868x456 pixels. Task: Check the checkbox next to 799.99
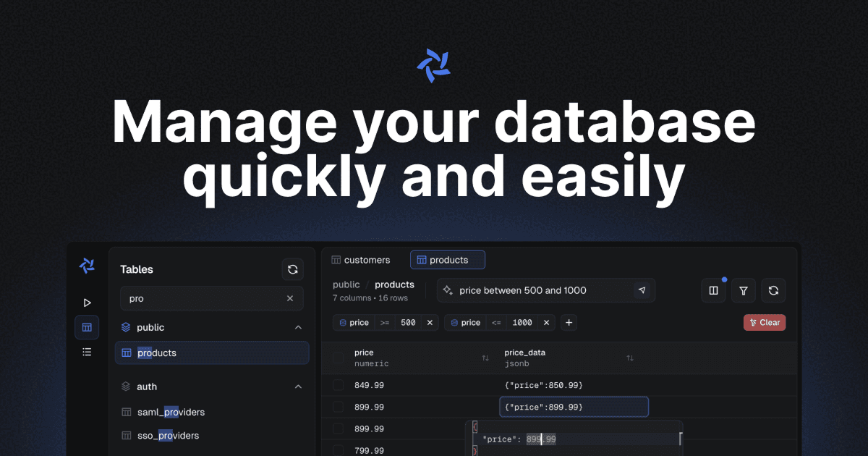coord(337,450)
